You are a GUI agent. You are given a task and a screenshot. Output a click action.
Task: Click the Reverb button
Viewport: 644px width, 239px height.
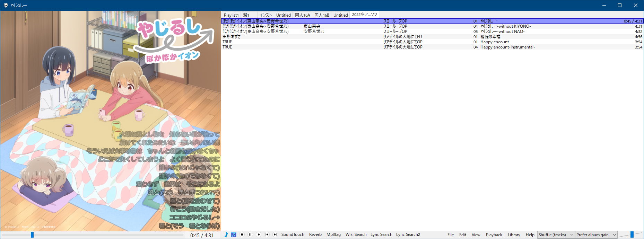pos(315,234)
